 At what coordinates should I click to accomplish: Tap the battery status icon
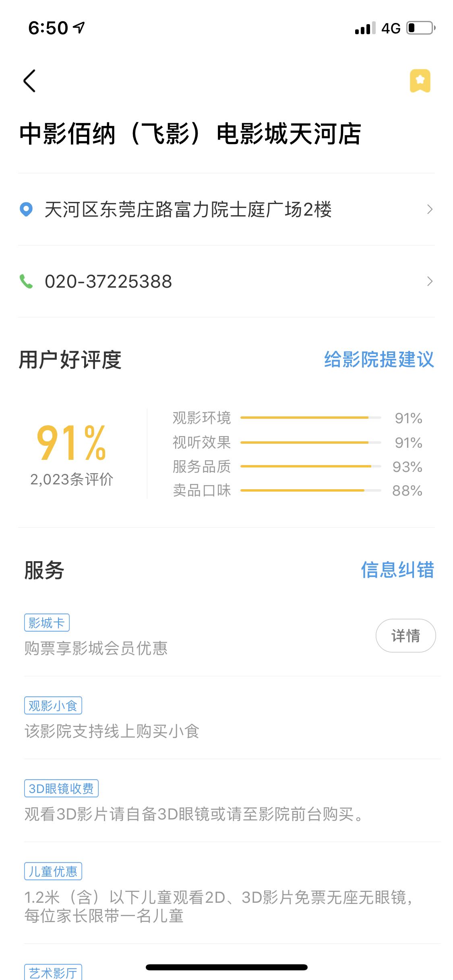pos(421,28)
